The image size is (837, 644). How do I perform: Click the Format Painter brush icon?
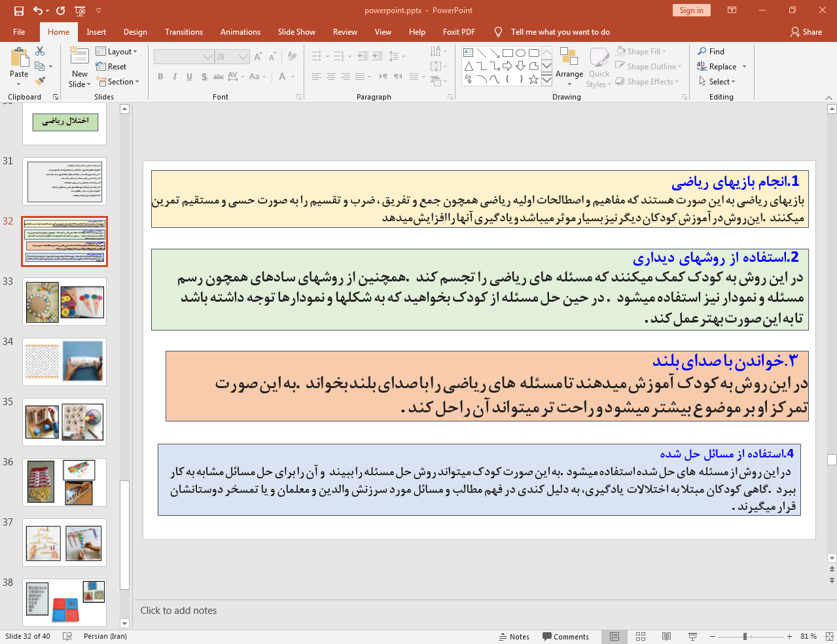click(40, 81)
